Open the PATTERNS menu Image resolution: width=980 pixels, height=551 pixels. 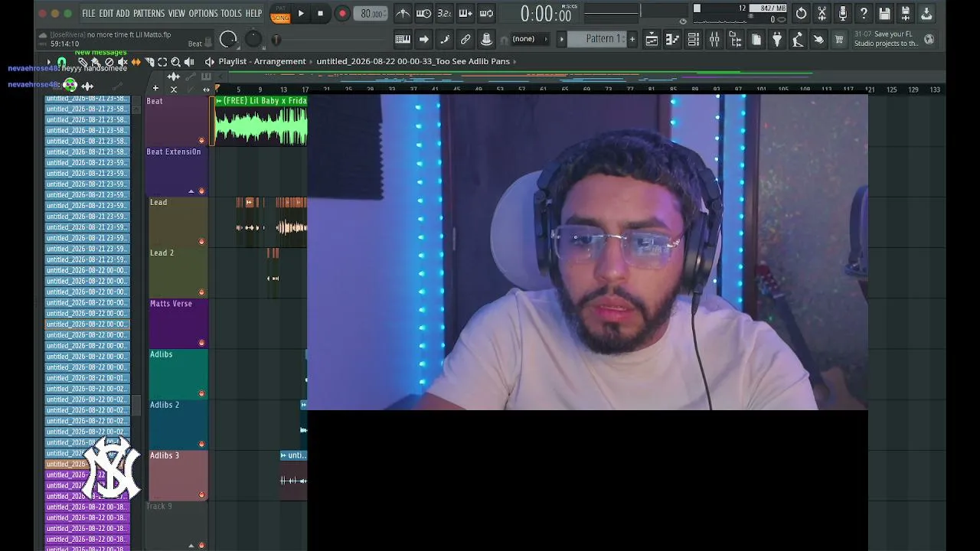pos(149,13)
